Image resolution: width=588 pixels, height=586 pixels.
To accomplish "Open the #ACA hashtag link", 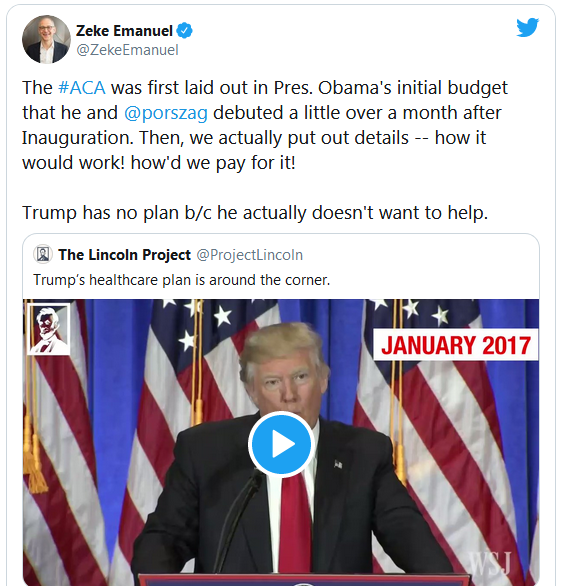I will pos(82,88).
